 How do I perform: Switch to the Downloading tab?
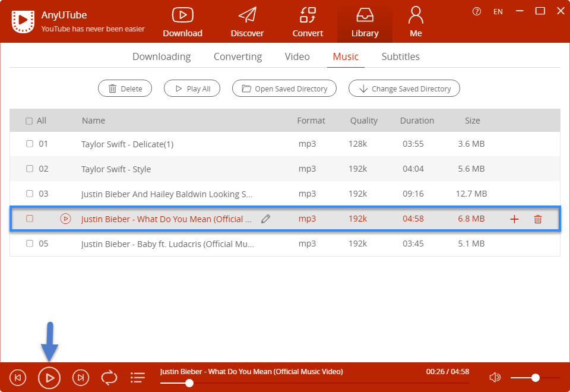click(x=161, y=57)
